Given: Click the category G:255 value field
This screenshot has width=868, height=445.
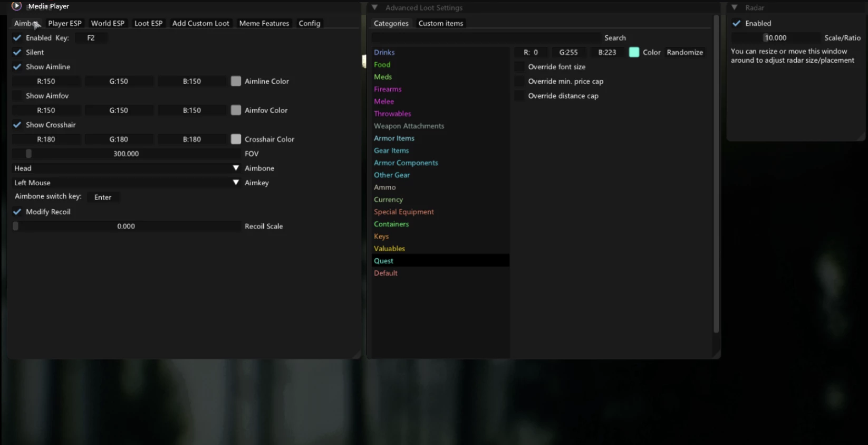Looking at the screenshot, I should point(568,52).
